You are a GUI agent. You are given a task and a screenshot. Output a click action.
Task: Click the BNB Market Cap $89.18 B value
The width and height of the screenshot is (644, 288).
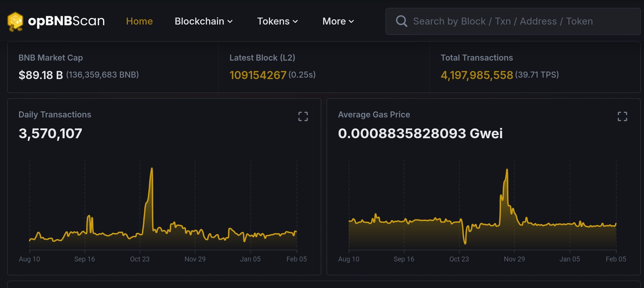[41, 75]
